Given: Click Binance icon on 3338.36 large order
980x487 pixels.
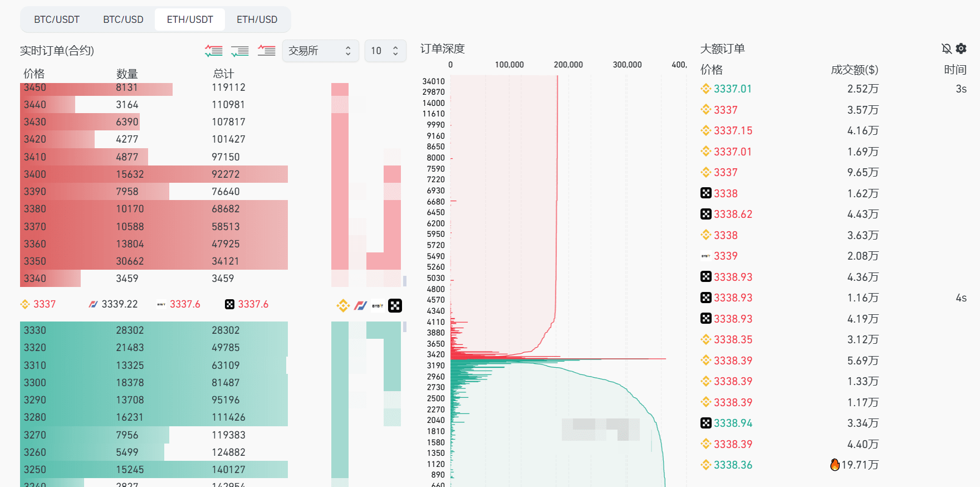Looking at the screenshot, I should click(706, 465).
